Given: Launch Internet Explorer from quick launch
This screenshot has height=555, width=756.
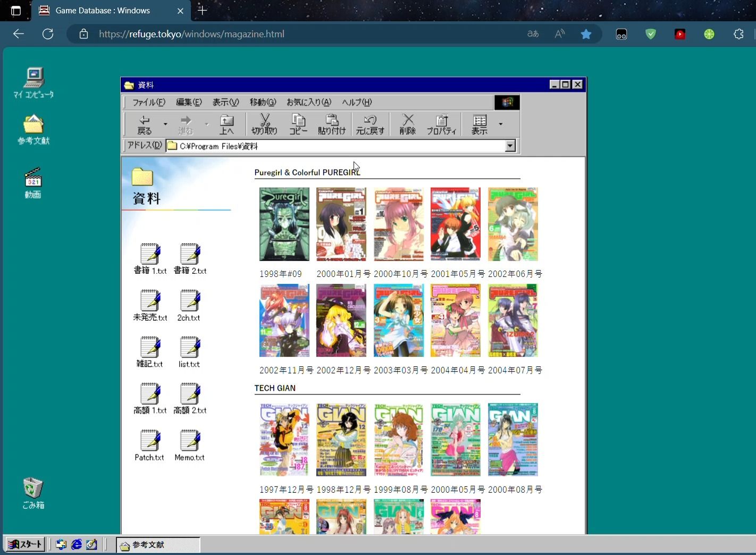Looking at the screenshot, I should pos(77,544).
